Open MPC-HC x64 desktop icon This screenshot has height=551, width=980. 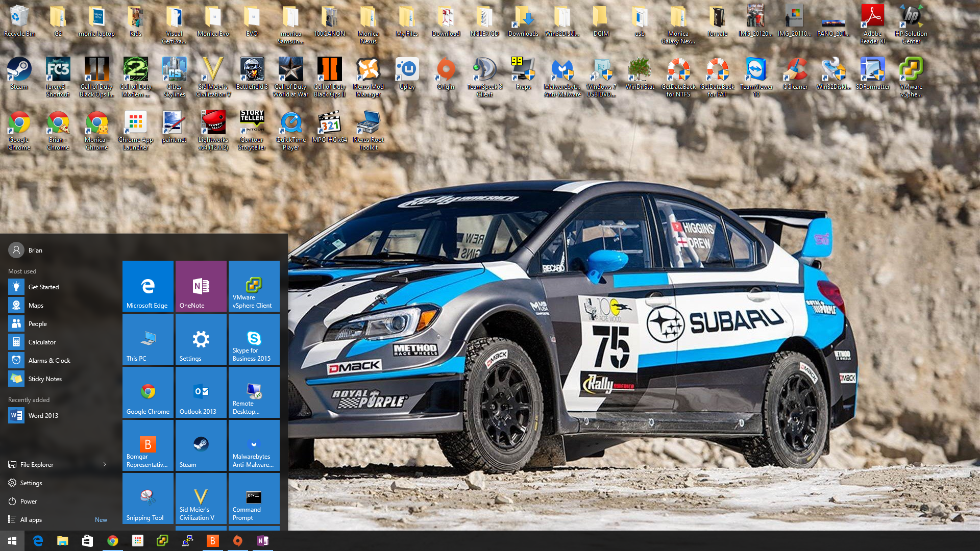[330, 128]
